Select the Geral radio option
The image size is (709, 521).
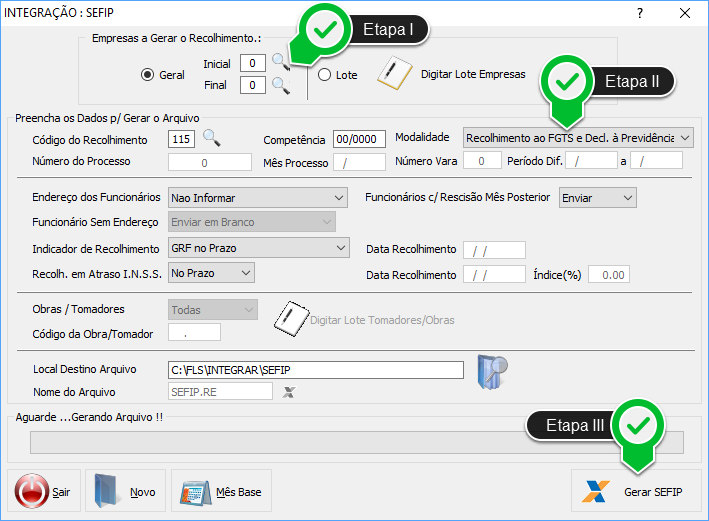147,74
